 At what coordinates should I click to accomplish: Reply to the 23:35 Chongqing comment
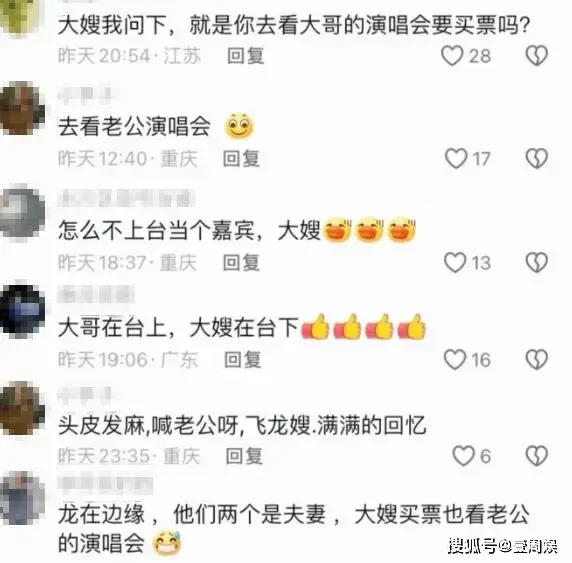coord(244,456)
